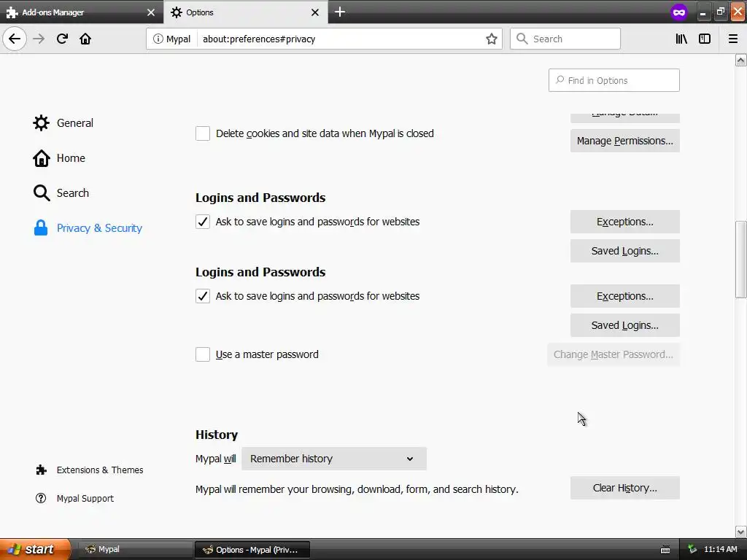Go to the home page icon
Viewport: 747px width, 560px height.
[x=85, y=39]
